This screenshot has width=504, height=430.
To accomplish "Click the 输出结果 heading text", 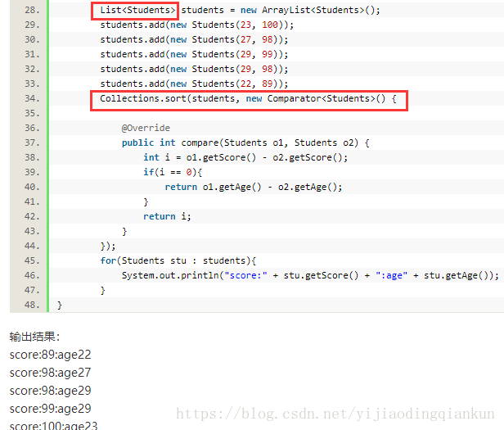I will 34,337.
